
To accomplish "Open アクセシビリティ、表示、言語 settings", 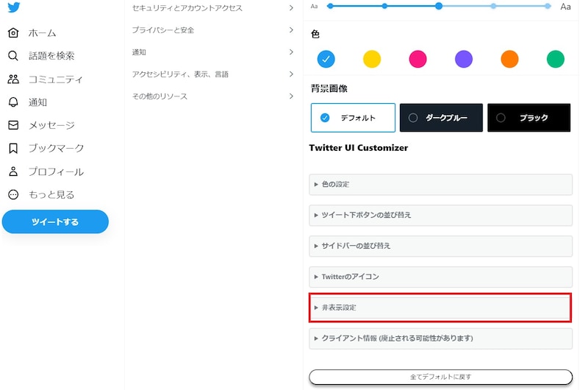I will (213, 74).
